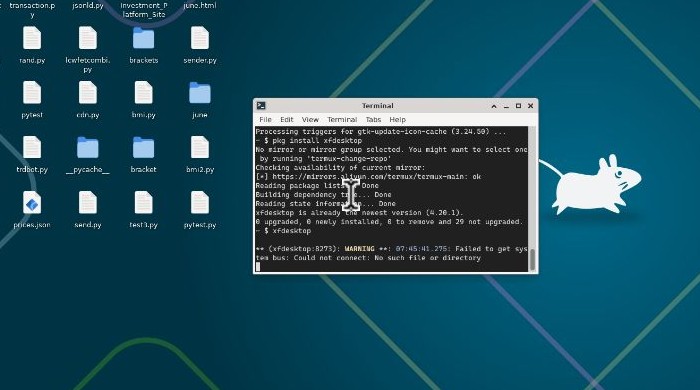Screen dimensions: 700x390
Task: Click the 'xfdesktop is already the newest version' line
Action: coord(359,213)
